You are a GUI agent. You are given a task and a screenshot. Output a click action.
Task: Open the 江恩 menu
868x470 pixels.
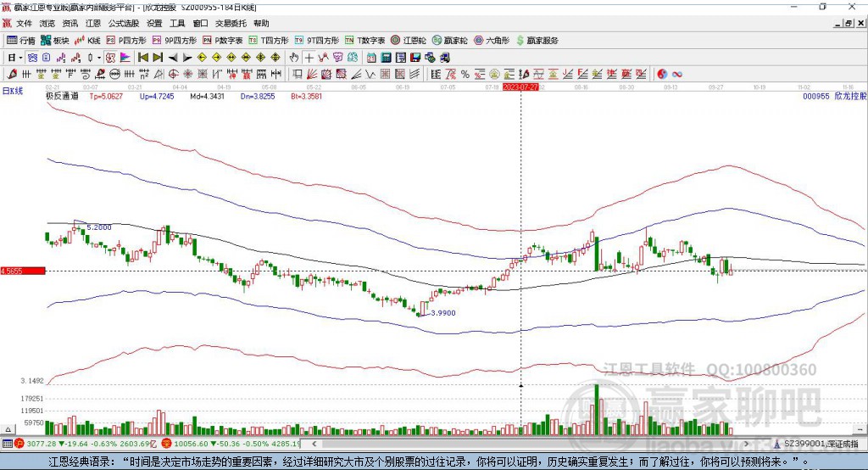93,23
